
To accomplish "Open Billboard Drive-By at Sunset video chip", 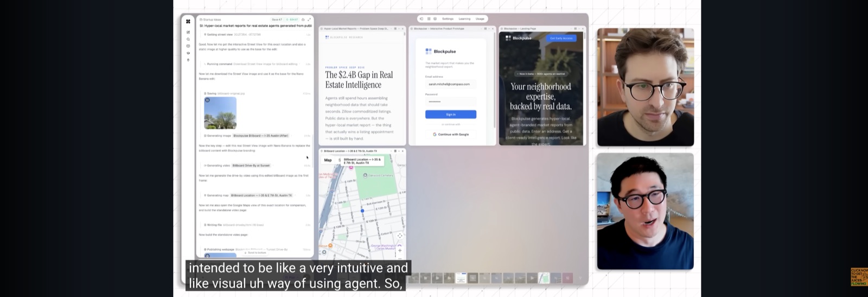I will tap(251, 166).
